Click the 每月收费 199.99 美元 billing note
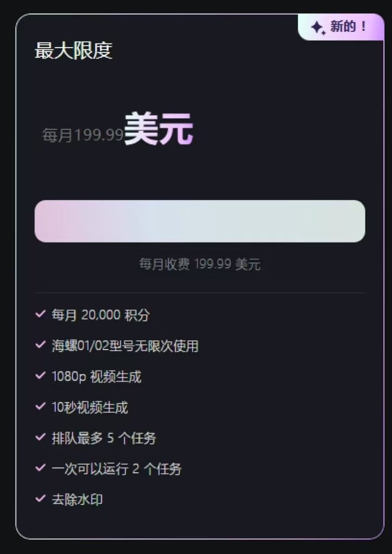This screenshot has width=392, height=554. coord(200,265)
